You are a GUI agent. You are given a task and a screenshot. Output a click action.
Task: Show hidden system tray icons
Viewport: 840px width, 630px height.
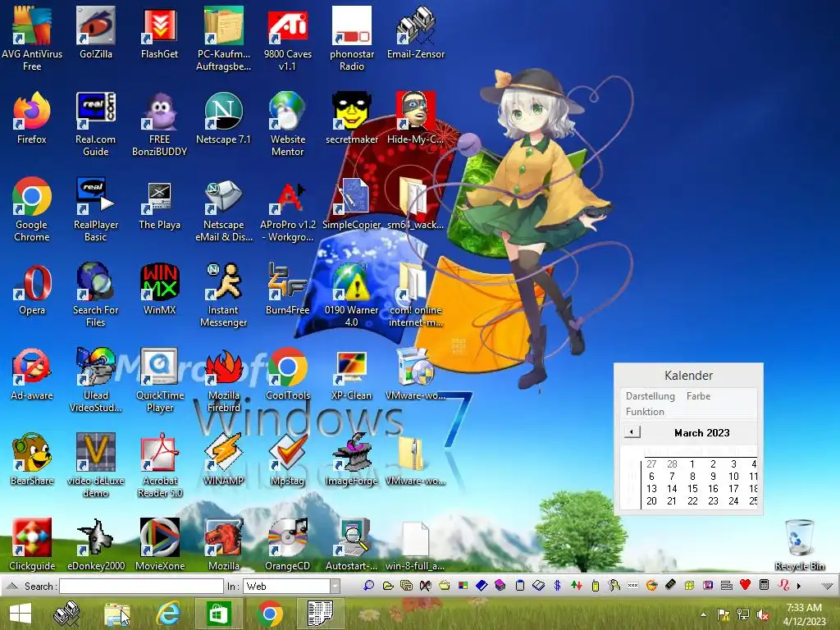click(x=703, y=614)
